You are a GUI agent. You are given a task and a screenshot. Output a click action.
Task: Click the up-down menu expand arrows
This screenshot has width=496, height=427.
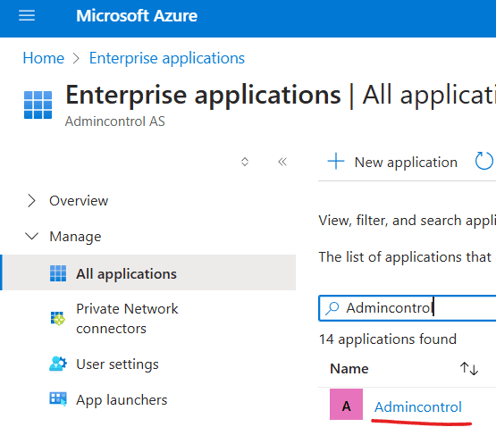coord(245,162)
